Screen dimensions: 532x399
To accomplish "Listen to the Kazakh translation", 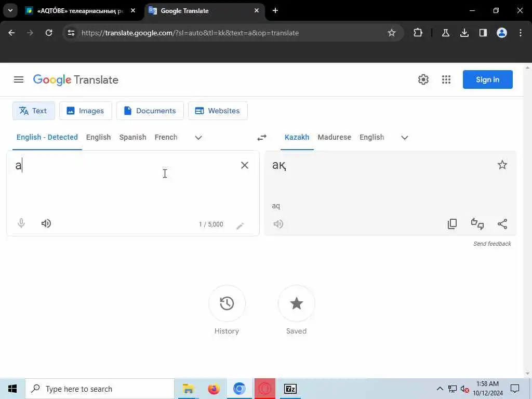I will (278, 224).
